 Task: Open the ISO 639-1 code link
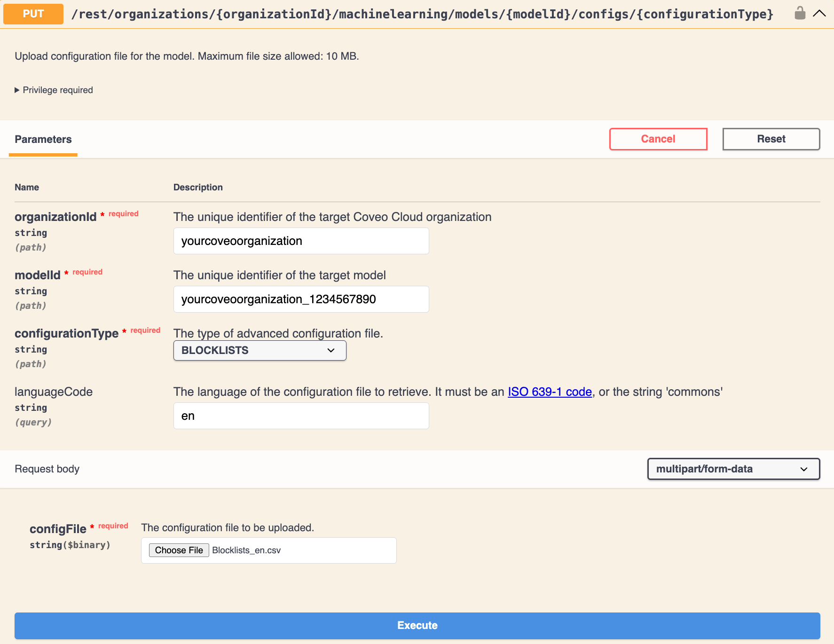coord(550,392)
